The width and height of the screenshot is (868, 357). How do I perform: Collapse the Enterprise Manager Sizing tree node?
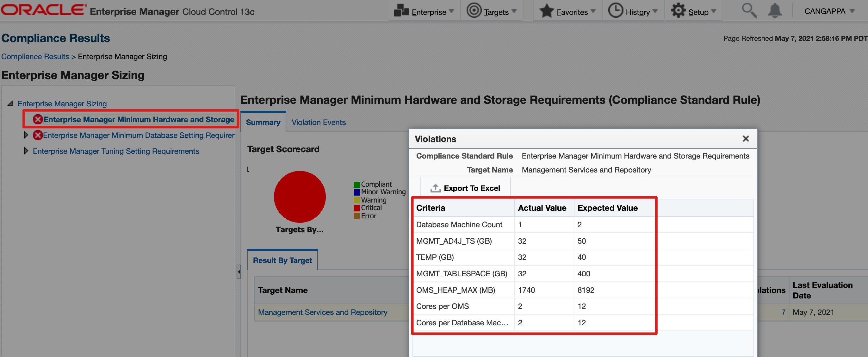click(10, 103)
